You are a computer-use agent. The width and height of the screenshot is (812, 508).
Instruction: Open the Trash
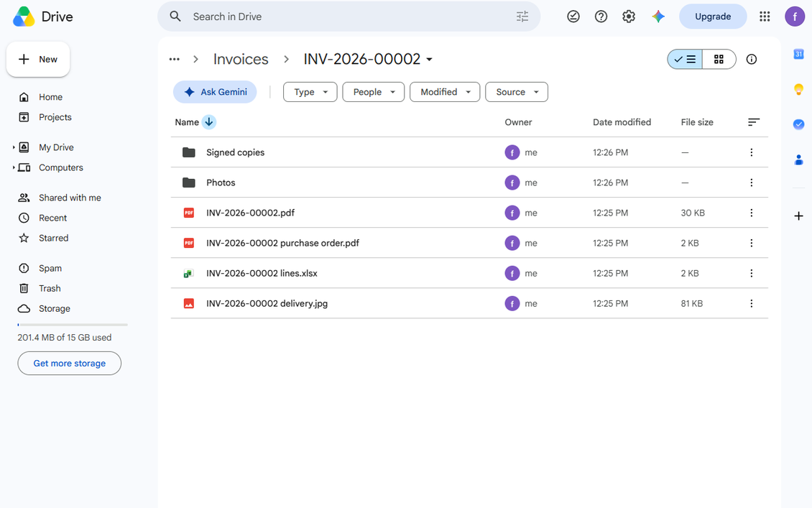[x=49, y=288]
